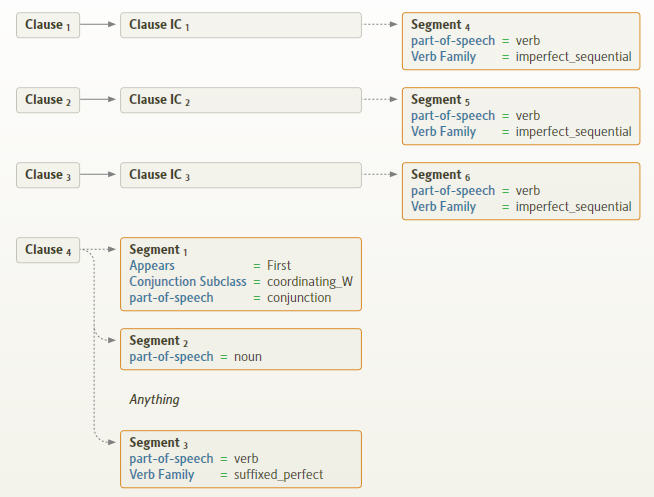Open Segment 5 verb box
Image resolution: width=654 pixels, height=497 pixels.
coord(520,116)
